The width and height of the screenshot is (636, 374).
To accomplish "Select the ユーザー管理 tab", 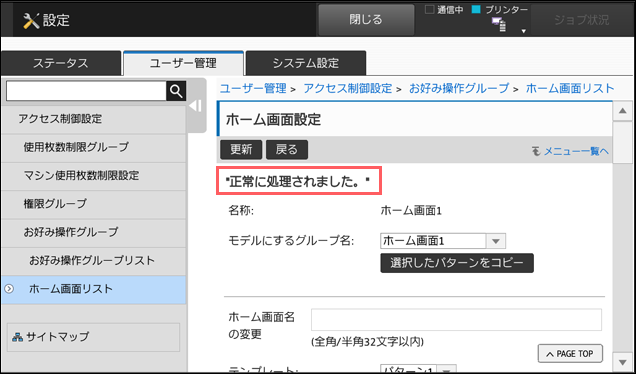I will [x=183, y=63].
